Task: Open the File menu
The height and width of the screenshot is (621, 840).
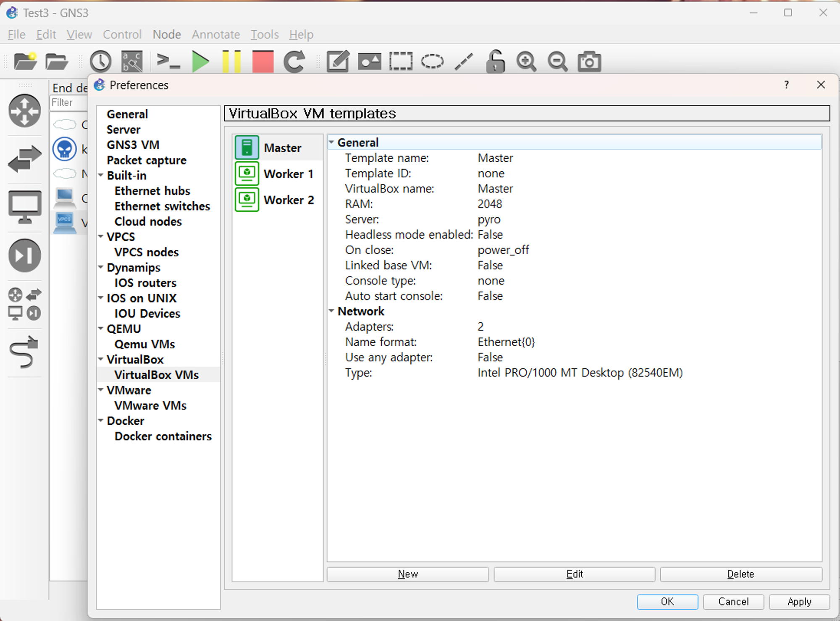Action: (17, 34)
